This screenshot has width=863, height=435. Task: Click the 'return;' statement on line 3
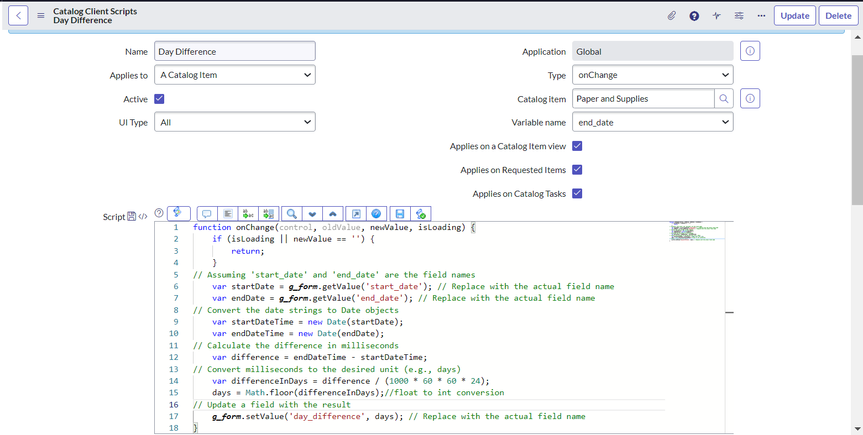tap(248, 251)
